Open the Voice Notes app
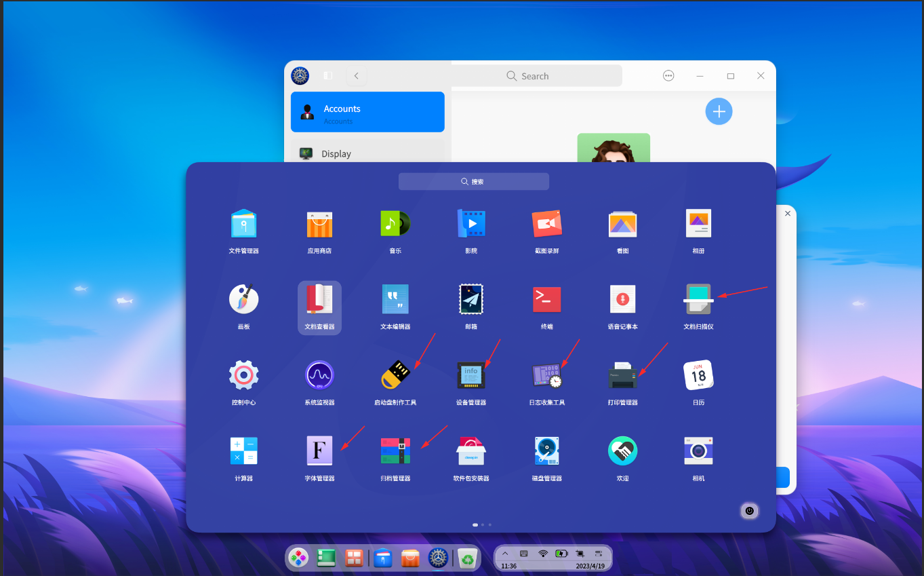The height and width of the screenshot is (576, 924). pos(622,299)
